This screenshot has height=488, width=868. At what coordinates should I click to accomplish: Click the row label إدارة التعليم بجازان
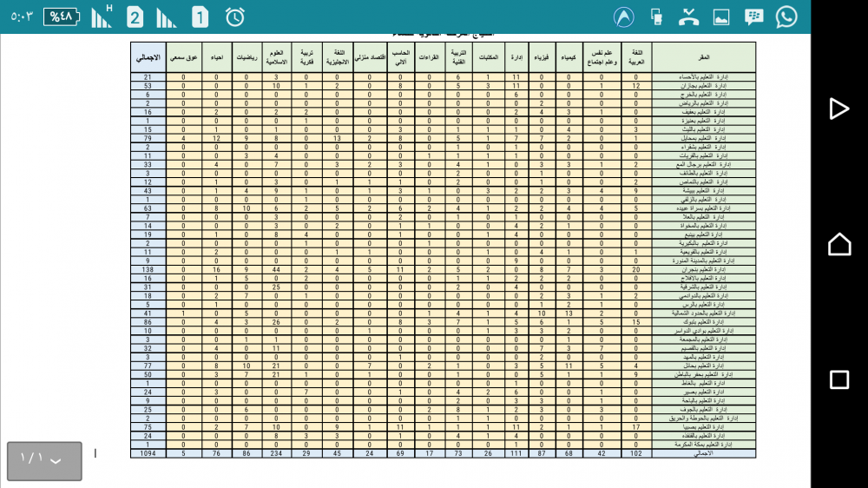click(704, 86)
